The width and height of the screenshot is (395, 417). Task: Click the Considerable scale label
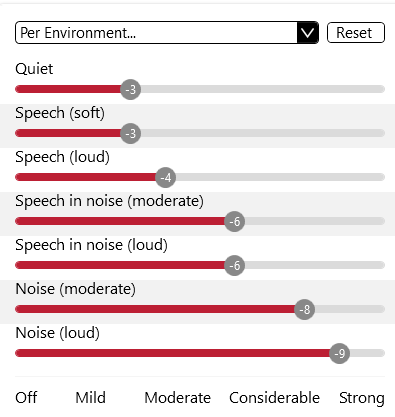click(274, 398)
